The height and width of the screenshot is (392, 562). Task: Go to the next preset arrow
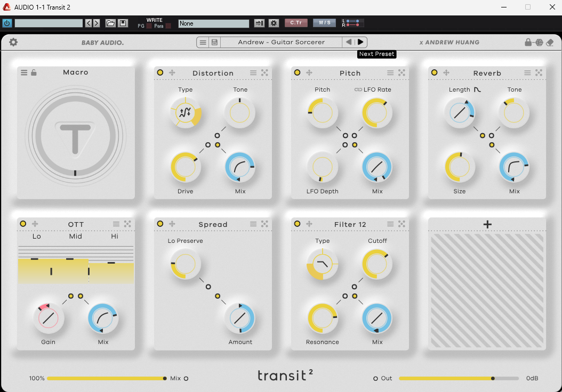coord(360,42)
